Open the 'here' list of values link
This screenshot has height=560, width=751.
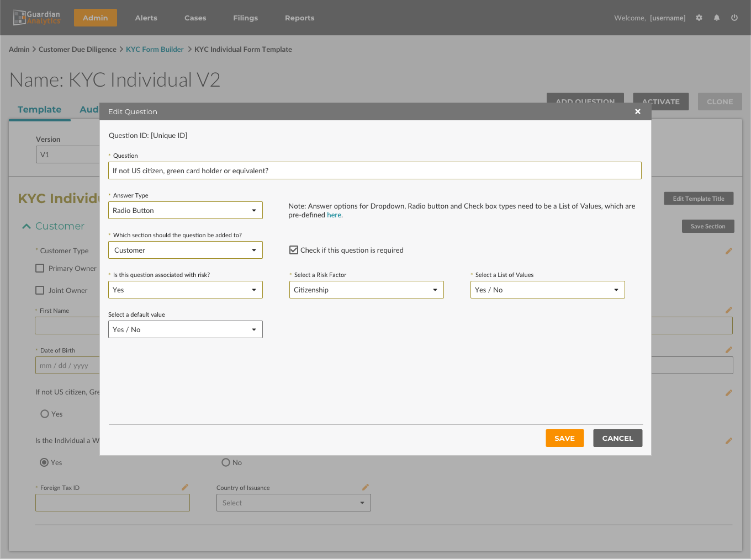334,215
